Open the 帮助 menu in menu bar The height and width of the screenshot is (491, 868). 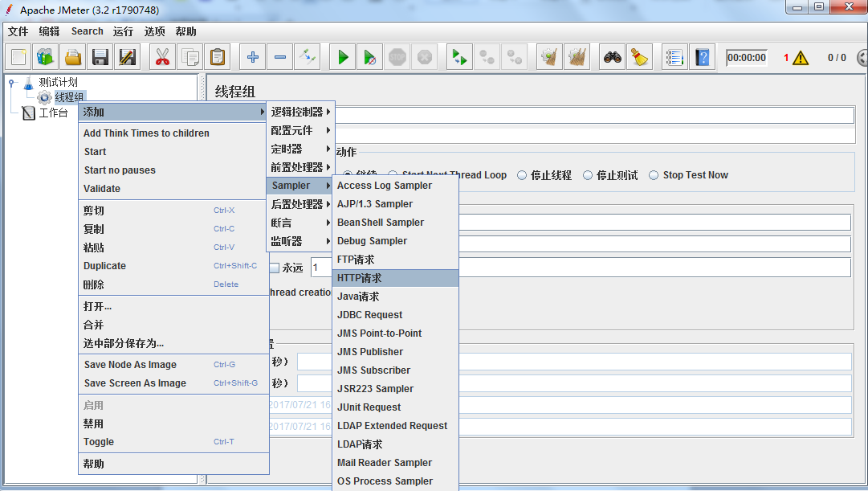click(186, 31)
